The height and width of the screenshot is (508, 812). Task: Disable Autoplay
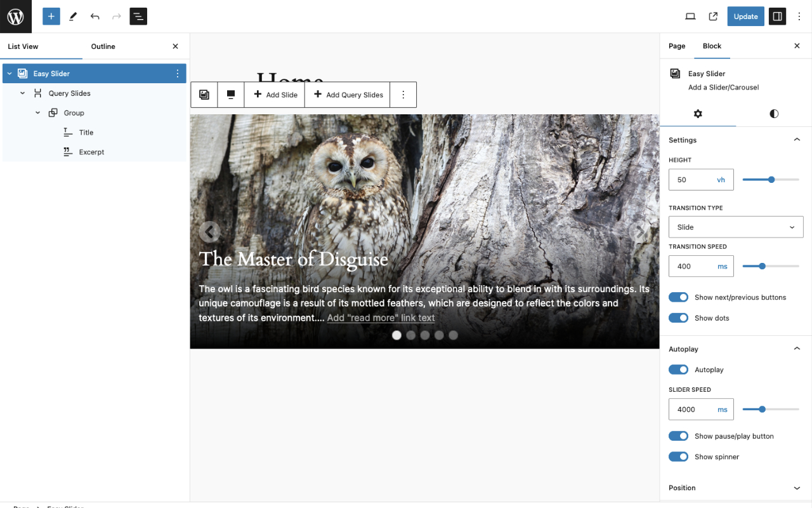click(x=678, y=369)
